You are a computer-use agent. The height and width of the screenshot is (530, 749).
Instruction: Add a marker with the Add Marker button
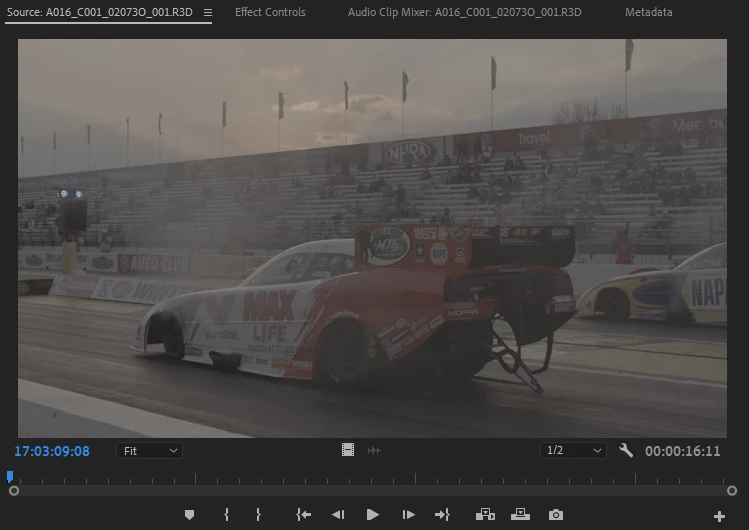pyautogui.click(x=189, y=515)
